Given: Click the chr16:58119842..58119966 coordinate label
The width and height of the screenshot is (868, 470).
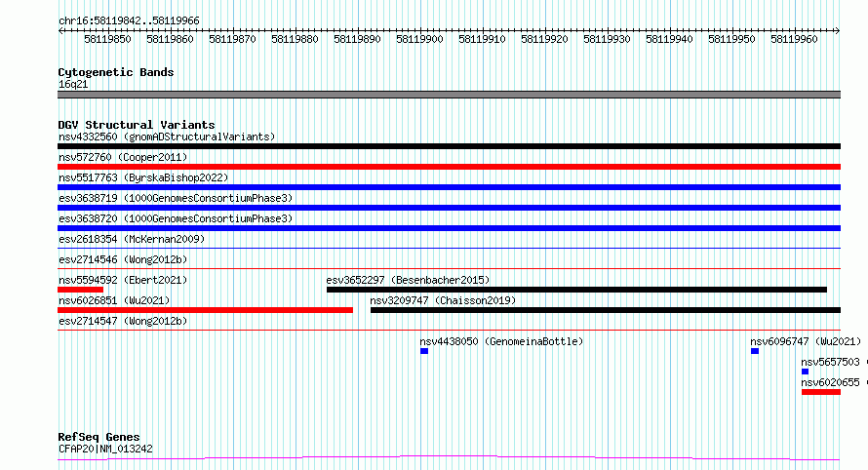Looking at the screenshot, I should (129, 20).
